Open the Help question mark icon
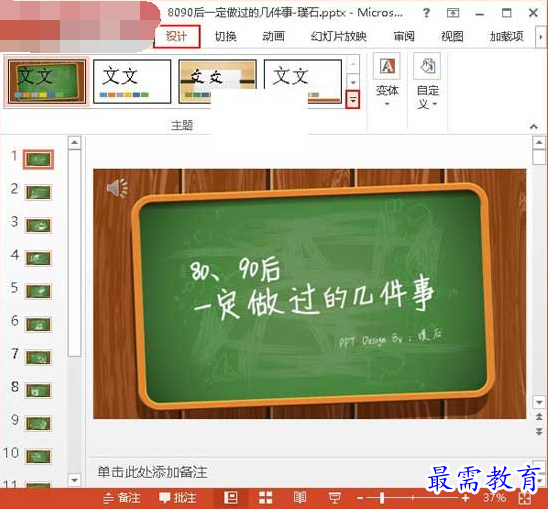 pos(426,13)
